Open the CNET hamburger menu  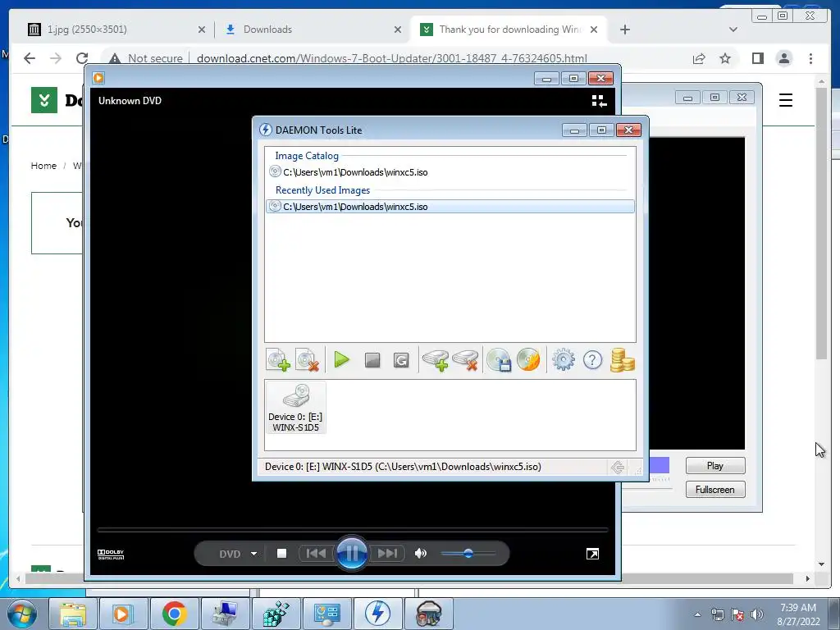[785, 100]
